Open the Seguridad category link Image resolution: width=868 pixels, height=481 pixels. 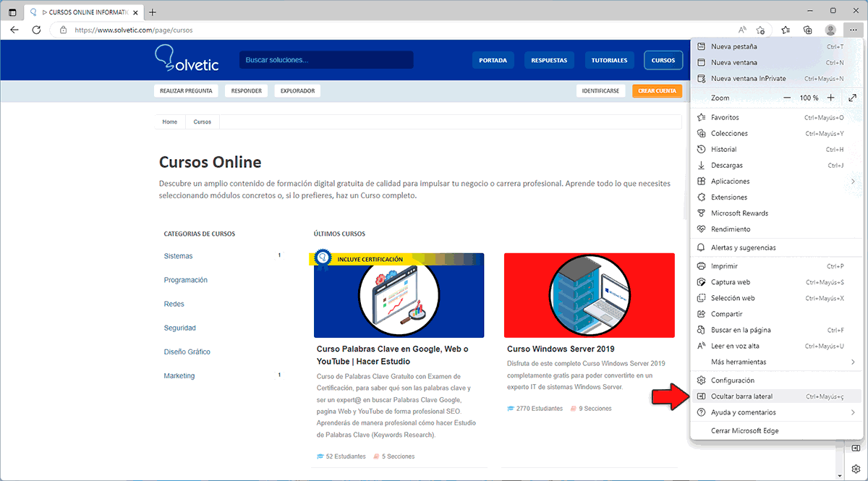pos(180,328)
